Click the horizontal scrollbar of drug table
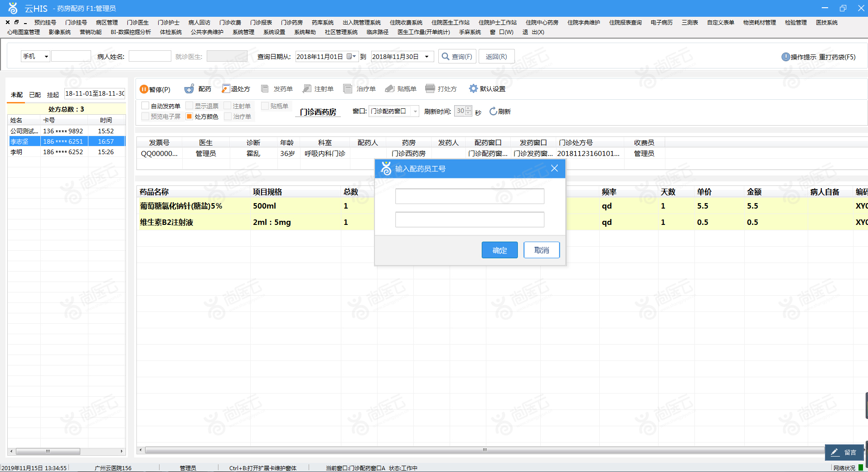Image resolution: width=868 pixels, height=472 pixels. coord(484,450)
